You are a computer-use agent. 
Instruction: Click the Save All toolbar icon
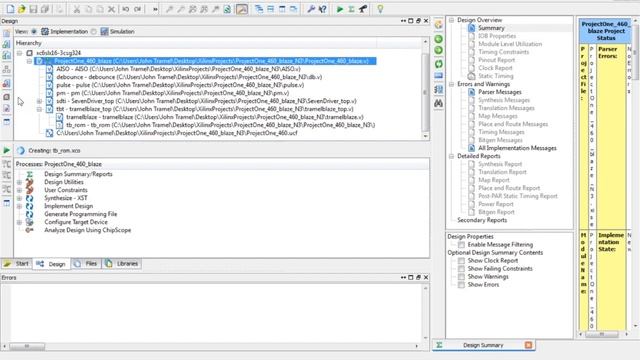(x=45, y=9)
